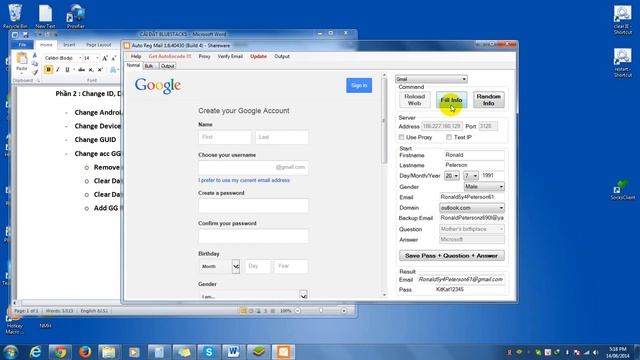Screen dimensions: 640x360
Task: Open the Proxy menu
Action: coord(204,56)
